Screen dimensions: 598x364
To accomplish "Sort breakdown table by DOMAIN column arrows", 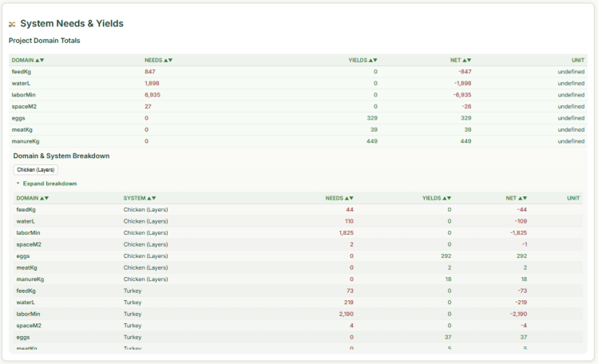I will click(x=45, y=198).
